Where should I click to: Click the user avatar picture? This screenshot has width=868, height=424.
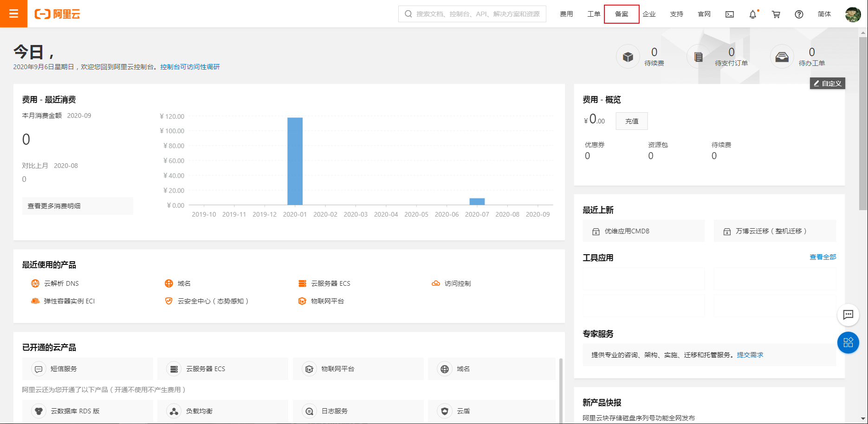click(x=853, y=14)
